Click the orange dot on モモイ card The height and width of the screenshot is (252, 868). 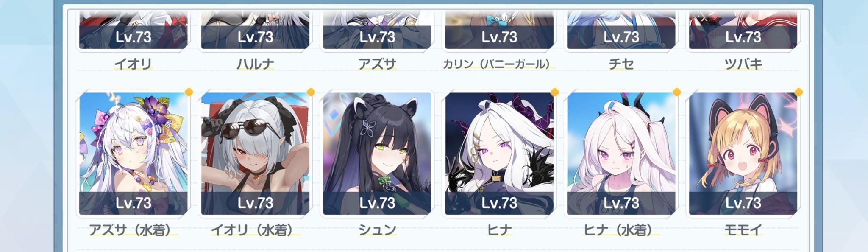pos(798,92)
